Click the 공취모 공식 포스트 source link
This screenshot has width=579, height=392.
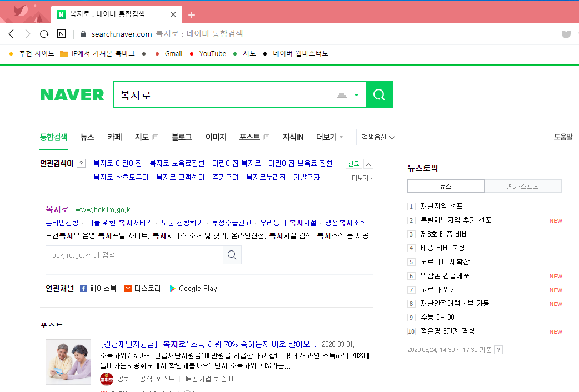(146, 379)
